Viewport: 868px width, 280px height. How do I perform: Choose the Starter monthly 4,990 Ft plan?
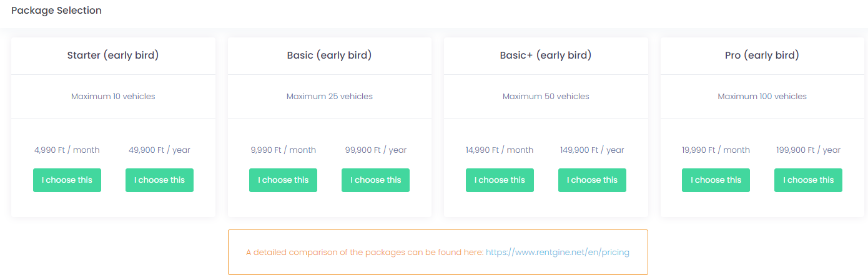point(67,180)
